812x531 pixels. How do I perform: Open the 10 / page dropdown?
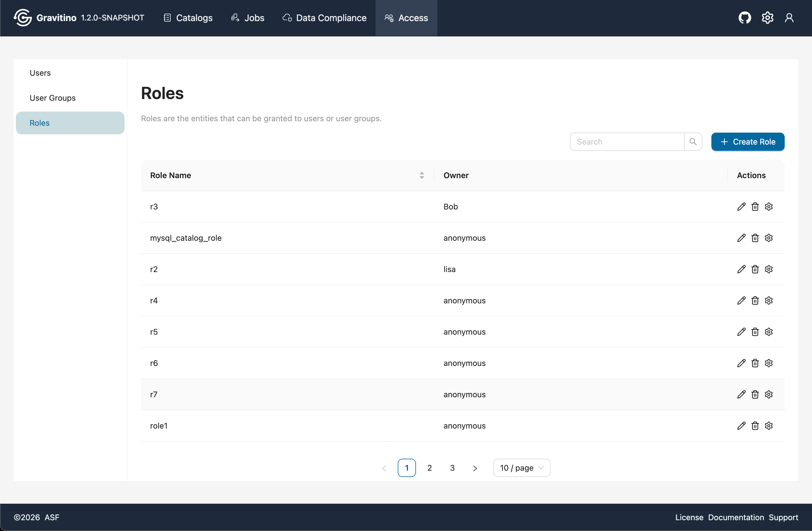click(521, 468)
